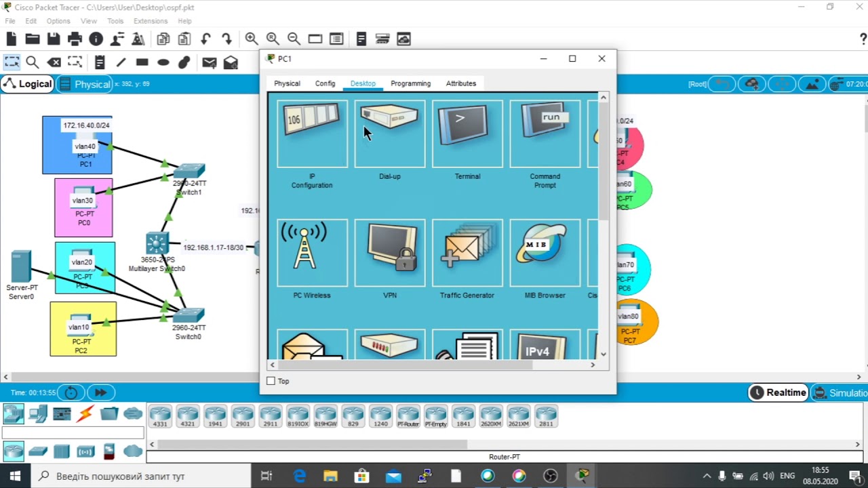
Task: Select the 2811 router model
Action: pos(546,417)
